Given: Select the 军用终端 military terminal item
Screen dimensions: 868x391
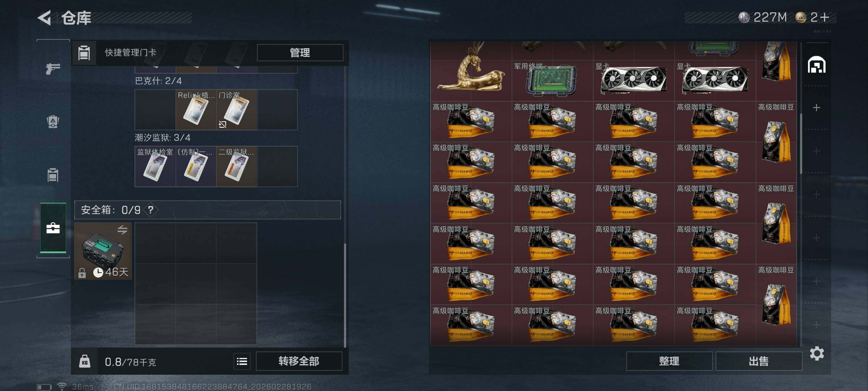Looking at the screenshot, I should 552,80.
